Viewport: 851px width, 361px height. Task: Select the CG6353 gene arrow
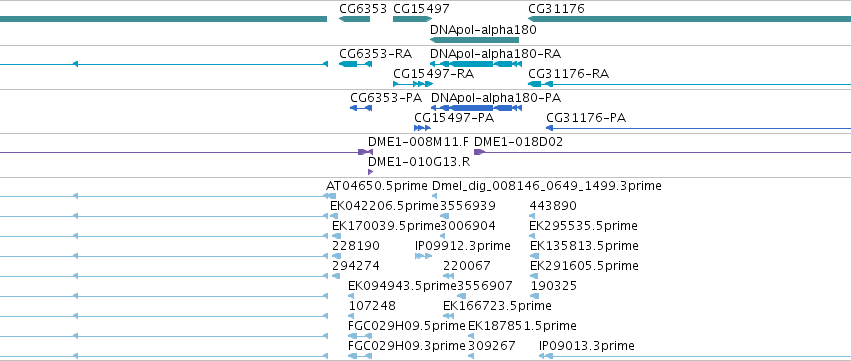[x=354, y=19]
